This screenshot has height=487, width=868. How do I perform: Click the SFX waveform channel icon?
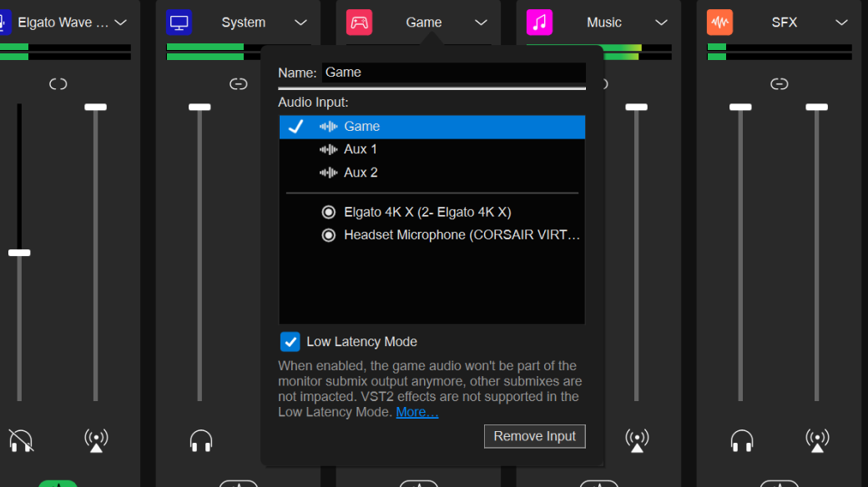tap(719, 23)
